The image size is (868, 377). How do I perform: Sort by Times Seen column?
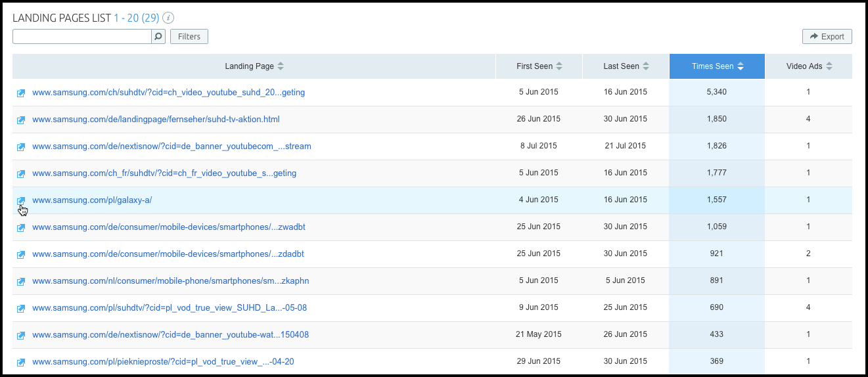(718, 66)
